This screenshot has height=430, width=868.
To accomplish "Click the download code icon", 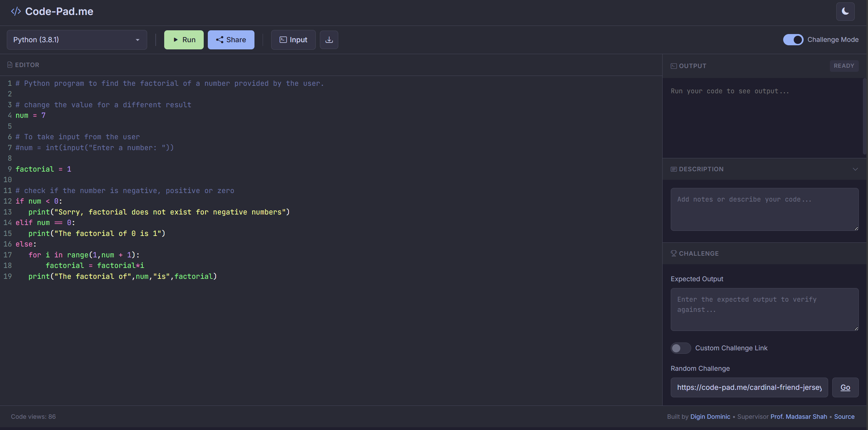I will coord(329,39).
